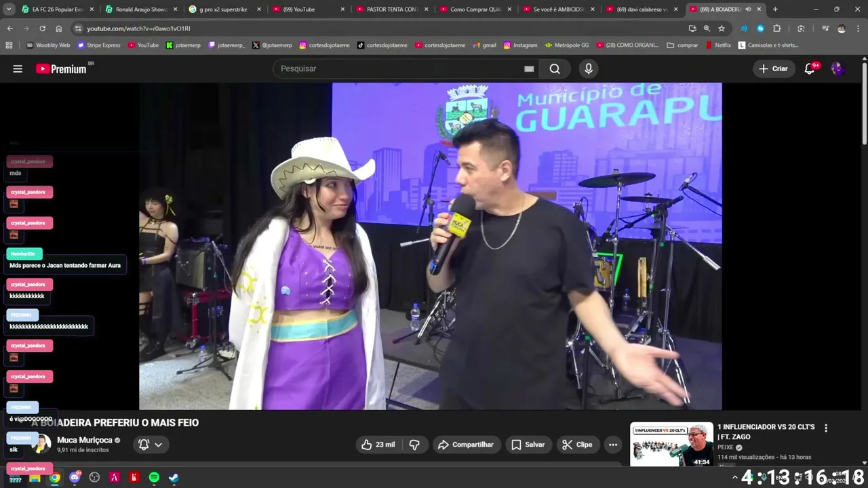Click the magnifier search button
The image size is (868, 488).
tap(555, 68)
